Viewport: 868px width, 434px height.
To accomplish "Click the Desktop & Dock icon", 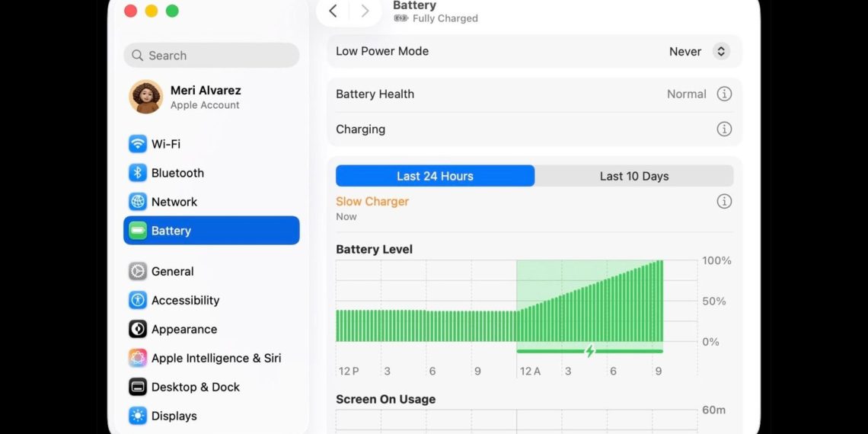I will (138, 387).
